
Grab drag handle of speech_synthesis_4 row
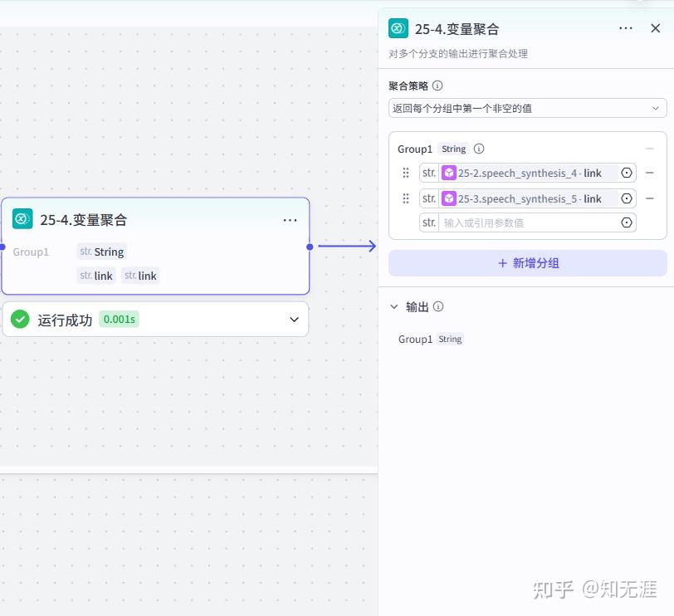405,173
